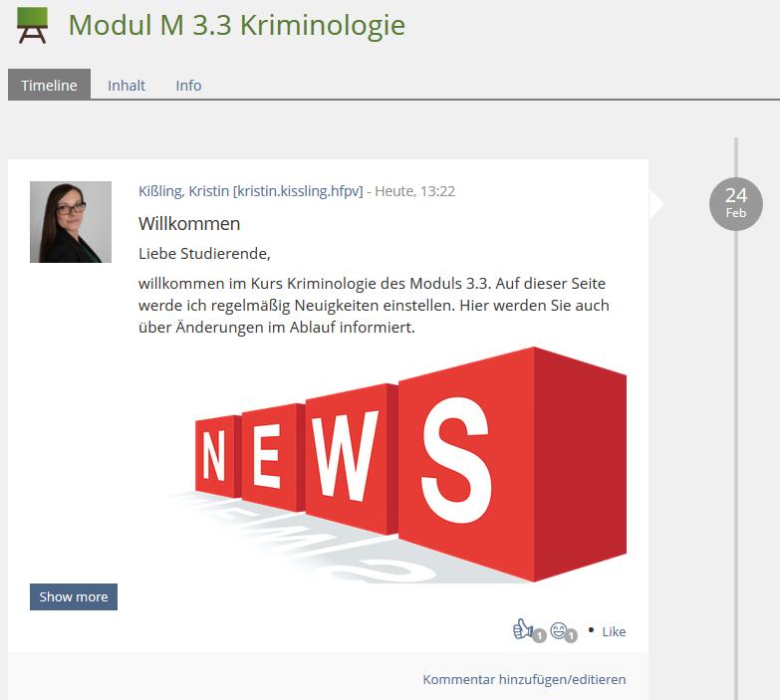Click the Show more button
780x700 pixels.
[74, 596]
